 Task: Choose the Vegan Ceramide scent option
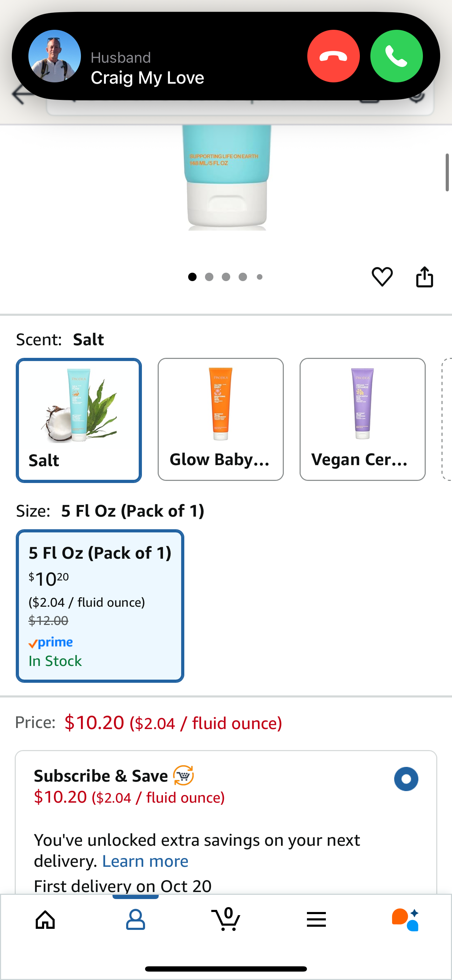coord(362,419)
